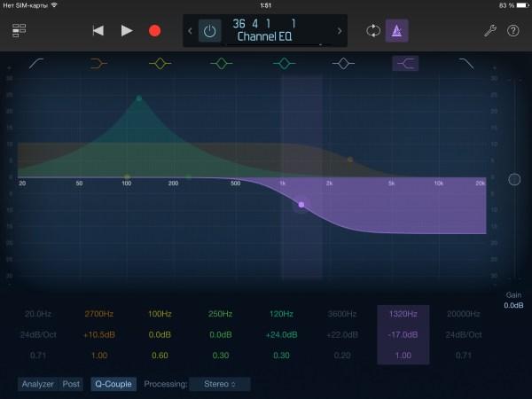Select the 3600Hz frequency value
Screen dimensions: 532x399
point(342,314)
